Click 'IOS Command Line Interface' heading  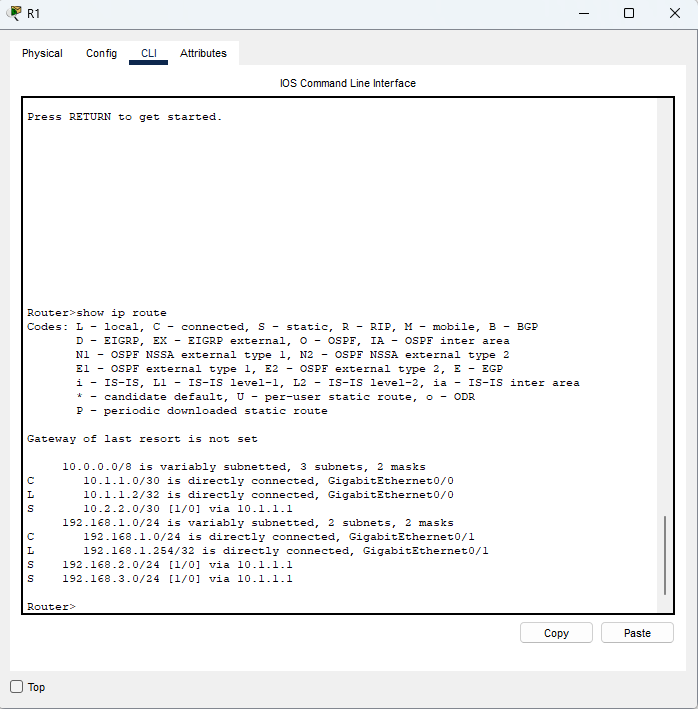click(x=348, y=83)
